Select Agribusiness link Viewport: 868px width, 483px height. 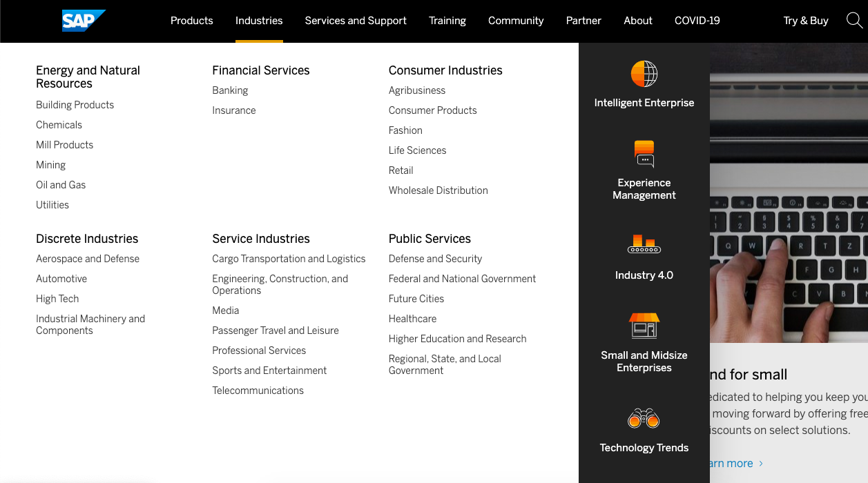(417, 90)
